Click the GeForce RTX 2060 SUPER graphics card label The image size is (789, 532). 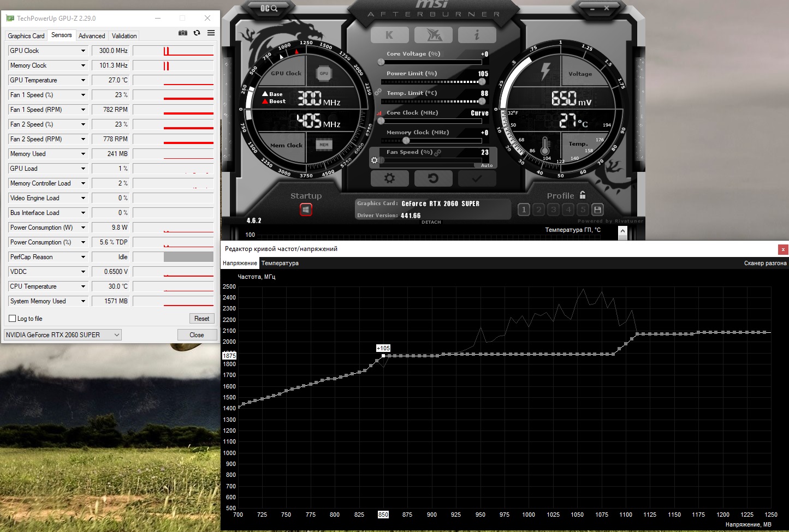(x=440, y=204)
